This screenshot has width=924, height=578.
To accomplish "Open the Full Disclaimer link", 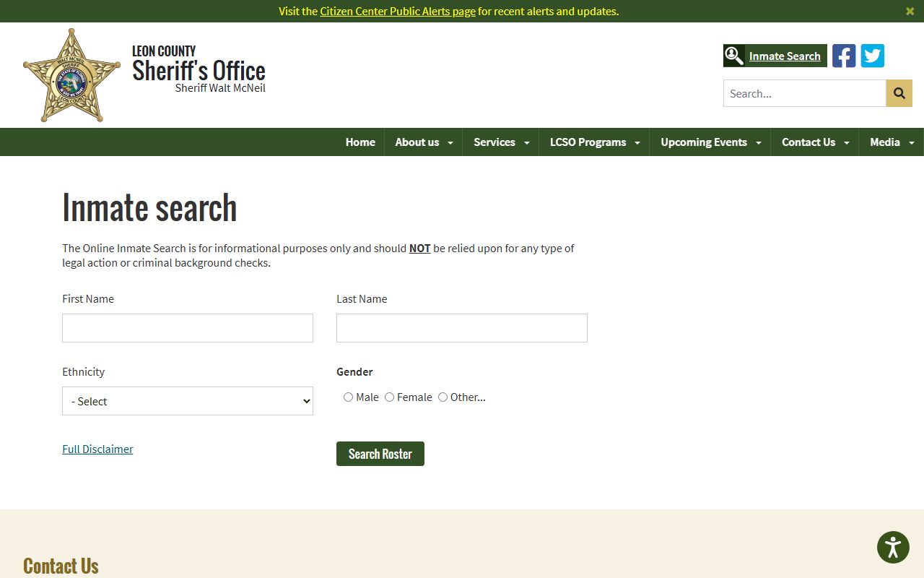I will [97, 449].
